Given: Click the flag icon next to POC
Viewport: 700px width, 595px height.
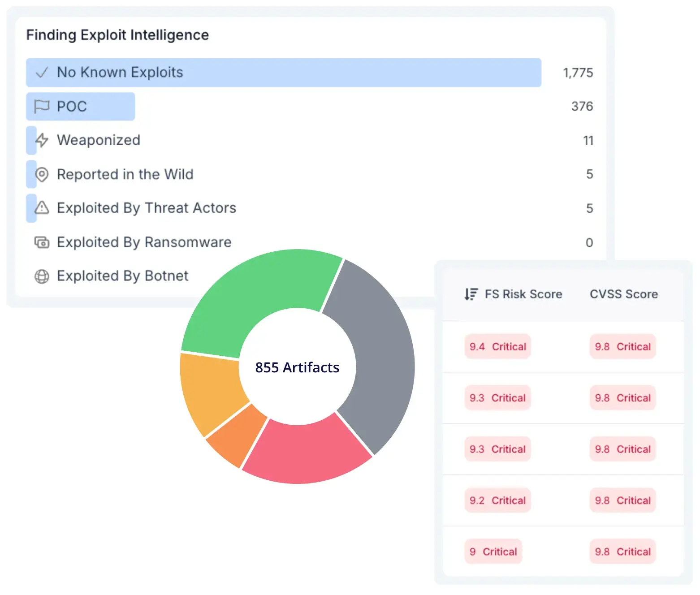Looking at the screenshot, I should [42, 107].
